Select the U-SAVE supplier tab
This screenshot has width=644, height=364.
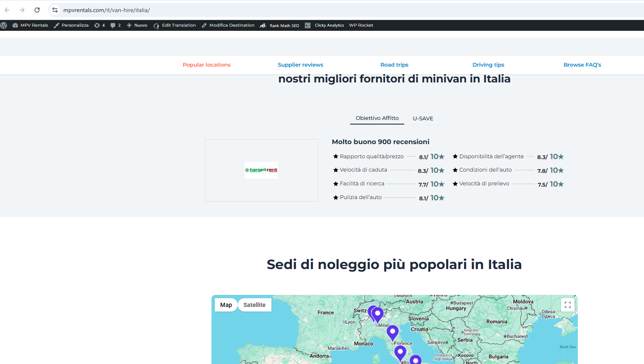(423, 118)
